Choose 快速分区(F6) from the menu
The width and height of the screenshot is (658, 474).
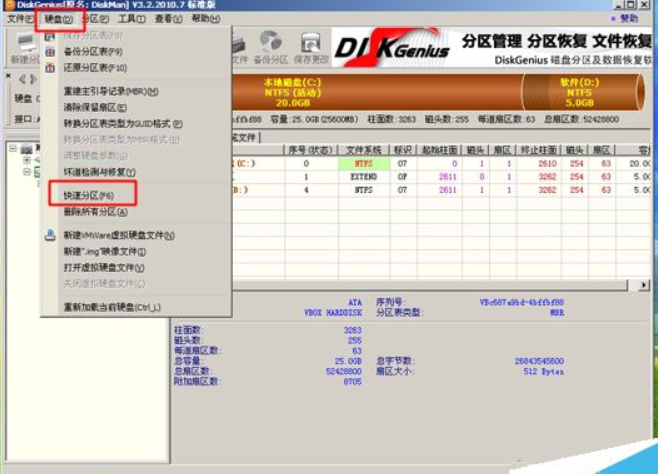(x=91, y=195)
